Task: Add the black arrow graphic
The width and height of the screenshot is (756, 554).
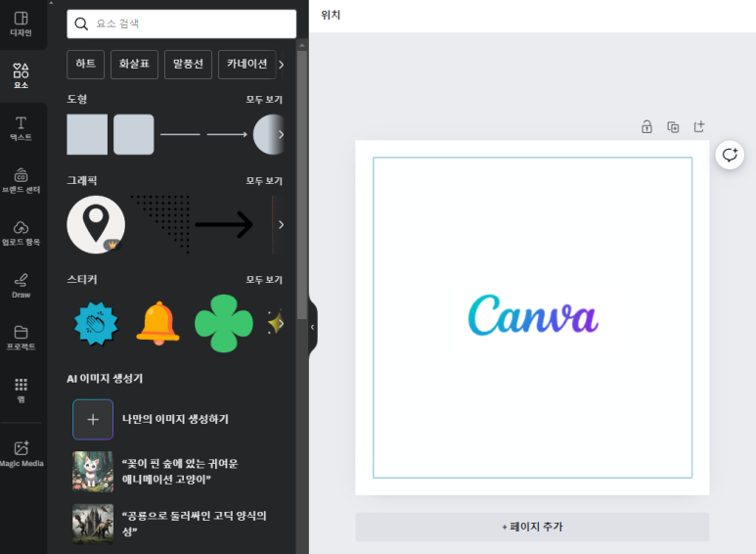Action: click(224, 224)
